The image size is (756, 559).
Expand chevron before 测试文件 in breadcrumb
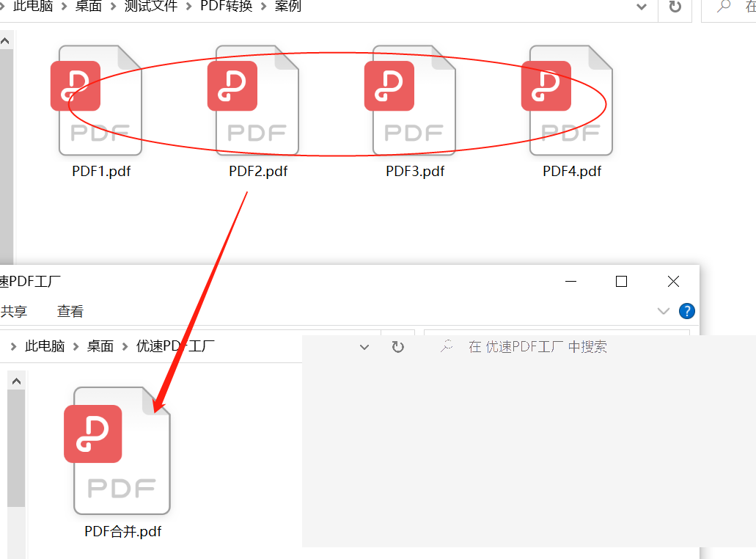pyautogui.click(x=114, y=7)
